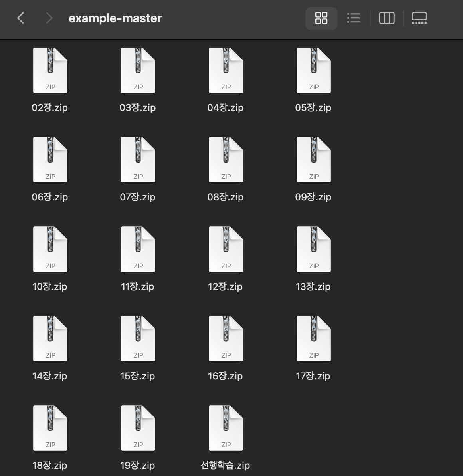
Task: Select the 07장.zip archive icon
Action: (138, 160)
